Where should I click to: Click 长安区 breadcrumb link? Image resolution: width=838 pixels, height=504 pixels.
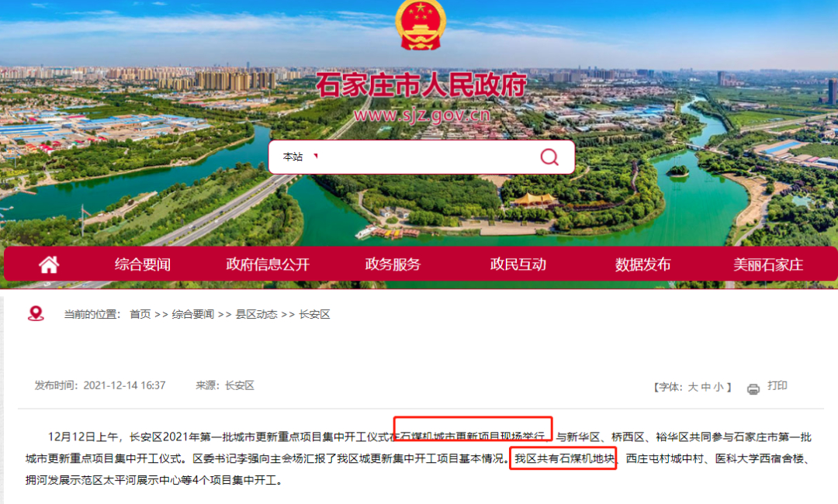314,314
